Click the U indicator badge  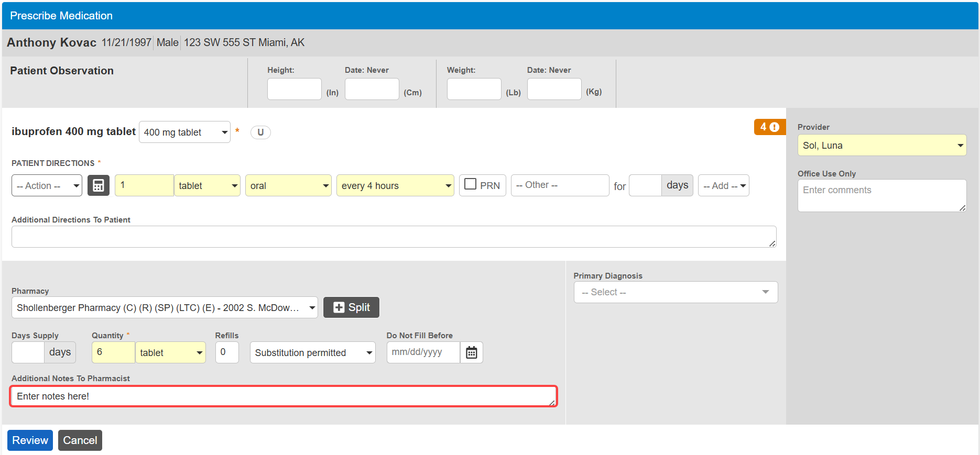[260, 132]
